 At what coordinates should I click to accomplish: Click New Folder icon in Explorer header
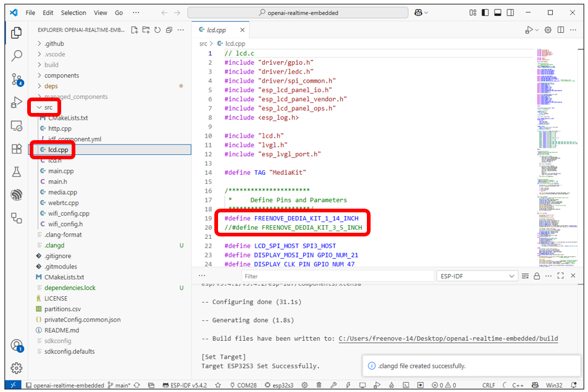(x=146, y=30)
